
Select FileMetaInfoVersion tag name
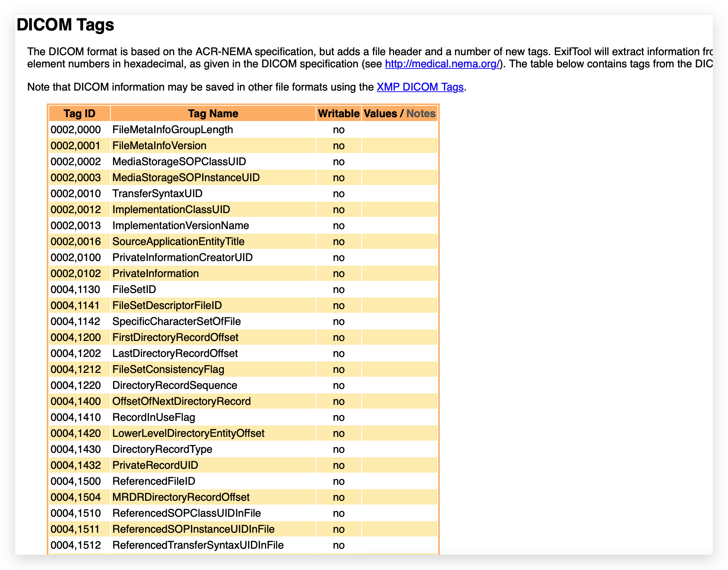160,146
